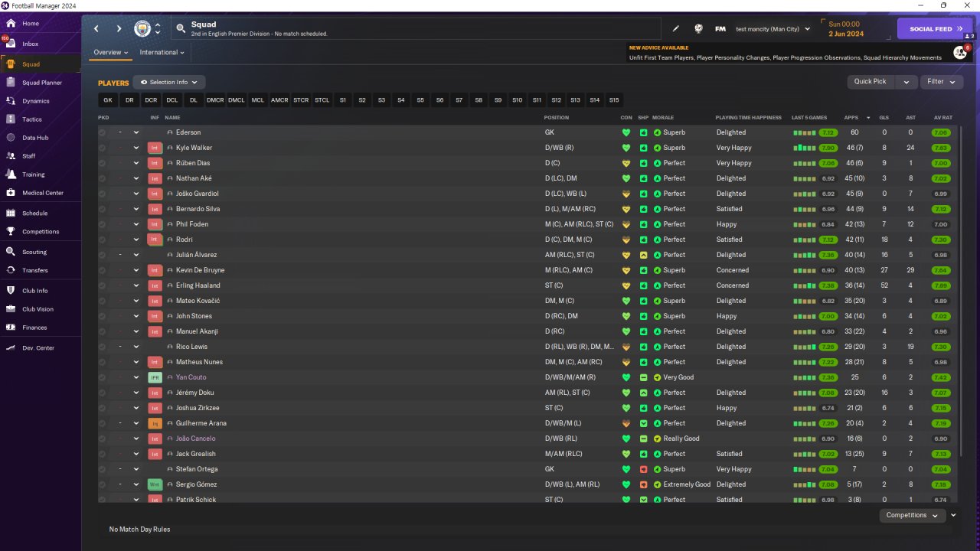Sort players by the APPS column
Image resolution: width=980 pixels, height=551 pixels.
851,118
